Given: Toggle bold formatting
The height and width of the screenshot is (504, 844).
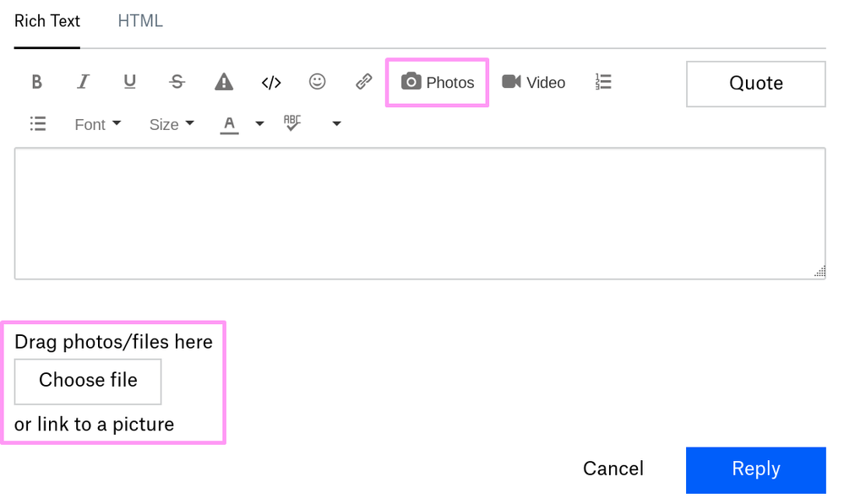Looking at the screenshot, I should tap(36, 82).
